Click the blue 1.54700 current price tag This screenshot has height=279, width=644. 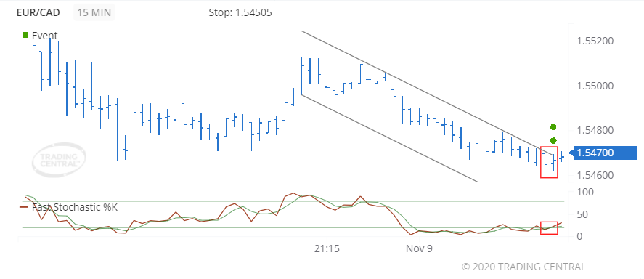tap(604, 153)
